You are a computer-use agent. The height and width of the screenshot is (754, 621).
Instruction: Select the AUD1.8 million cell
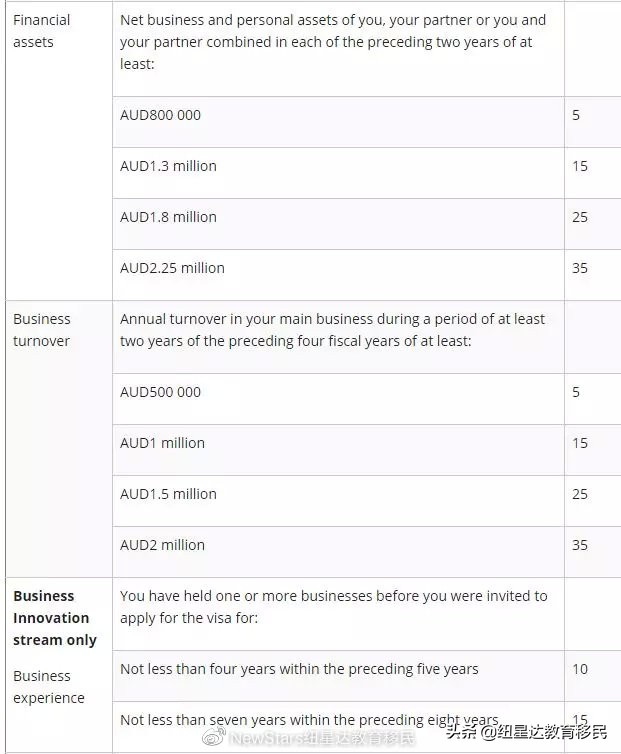tap(168, 217)
